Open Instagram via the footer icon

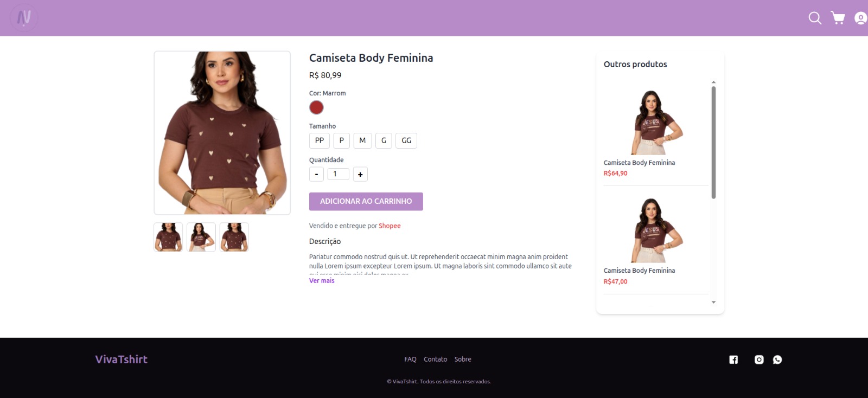pyautogui.click(x=759, y=360)
